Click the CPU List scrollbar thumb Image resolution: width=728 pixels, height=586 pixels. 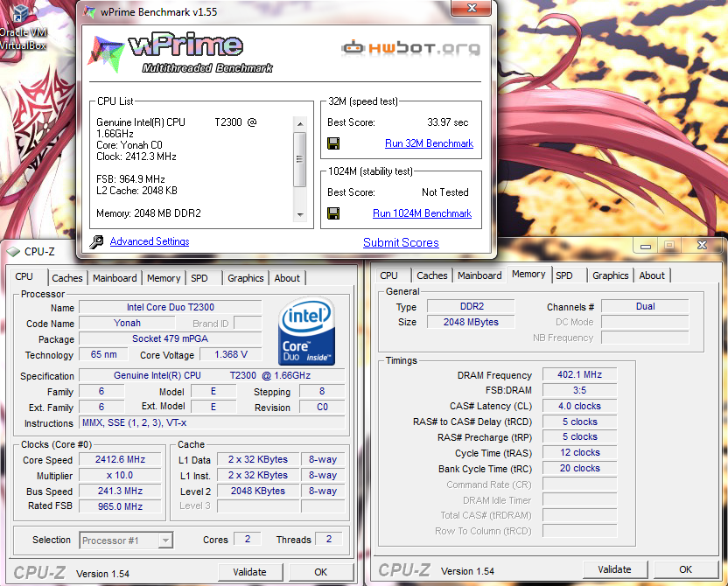tap(300, 159)
